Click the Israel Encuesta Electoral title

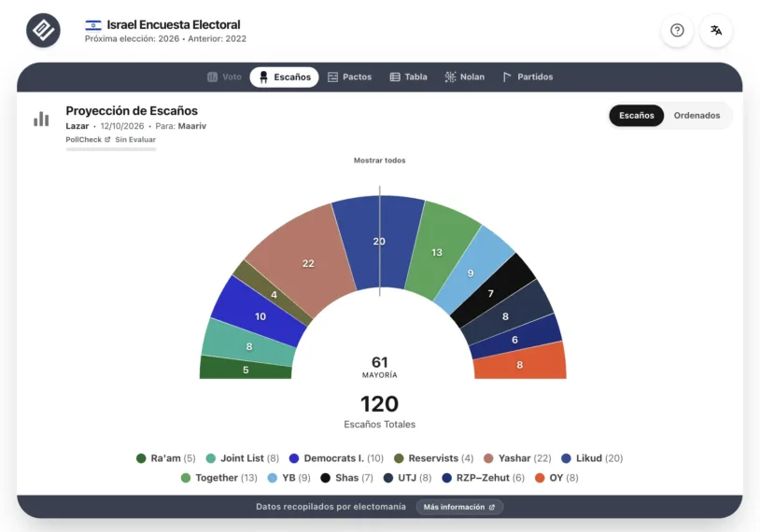(x=174, y=24)
